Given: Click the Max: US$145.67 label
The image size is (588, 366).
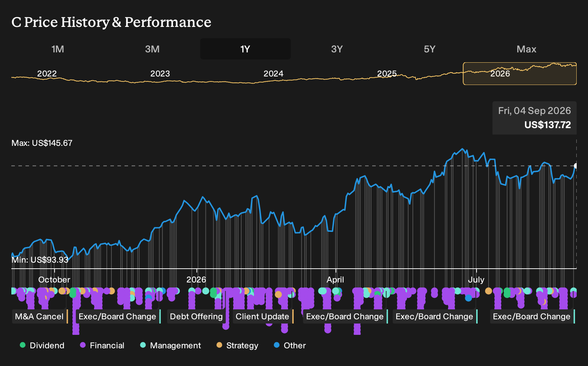Looking at the screenshot, I should tap(42, 143).
